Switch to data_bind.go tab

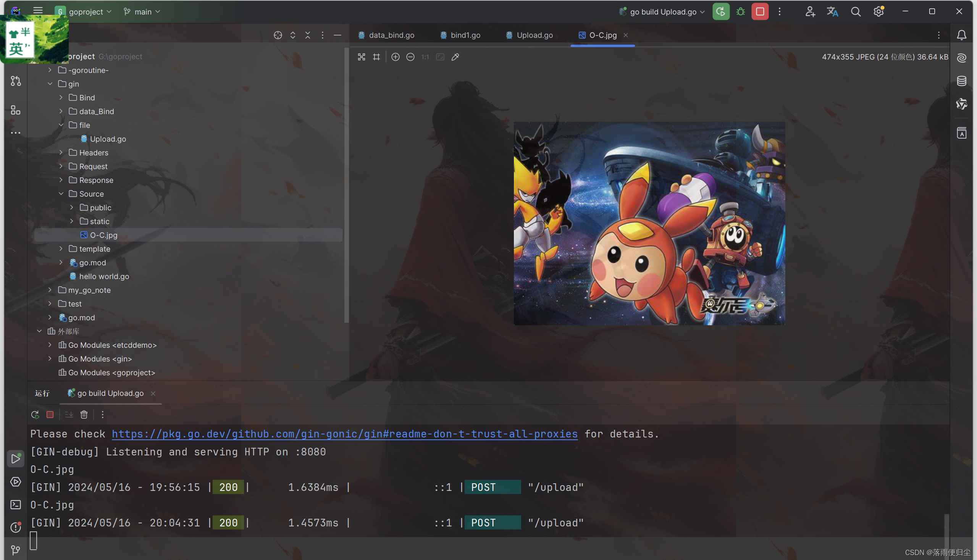[x=386, y=35]
